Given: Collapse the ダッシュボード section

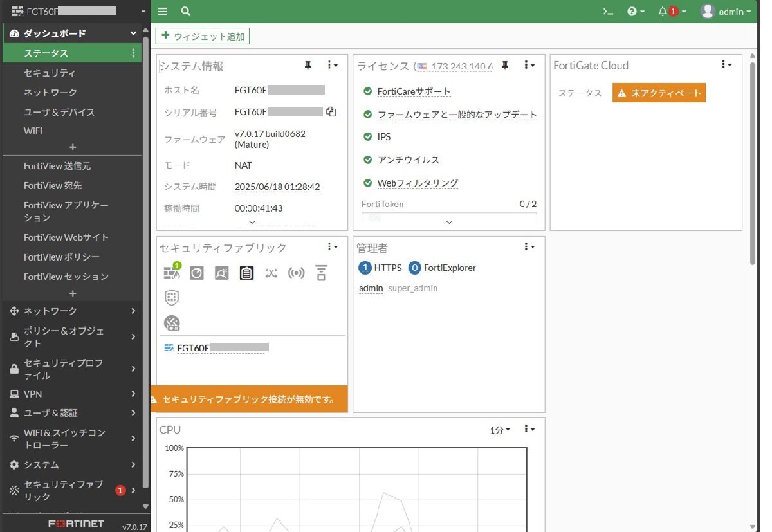Looking at the screenshot, I should tap(133, 33).
